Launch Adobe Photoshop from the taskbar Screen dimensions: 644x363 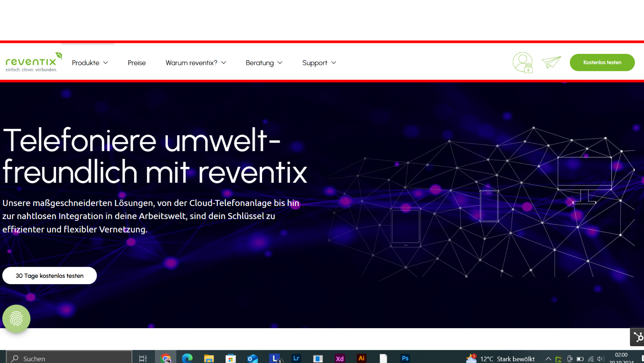pyautogui.click(x=405, y=358)
